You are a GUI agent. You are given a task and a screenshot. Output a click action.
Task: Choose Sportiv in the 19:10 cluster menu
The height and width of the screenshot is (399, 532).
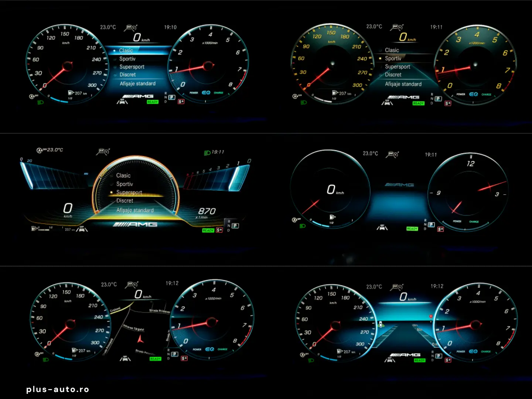point(127,59)
